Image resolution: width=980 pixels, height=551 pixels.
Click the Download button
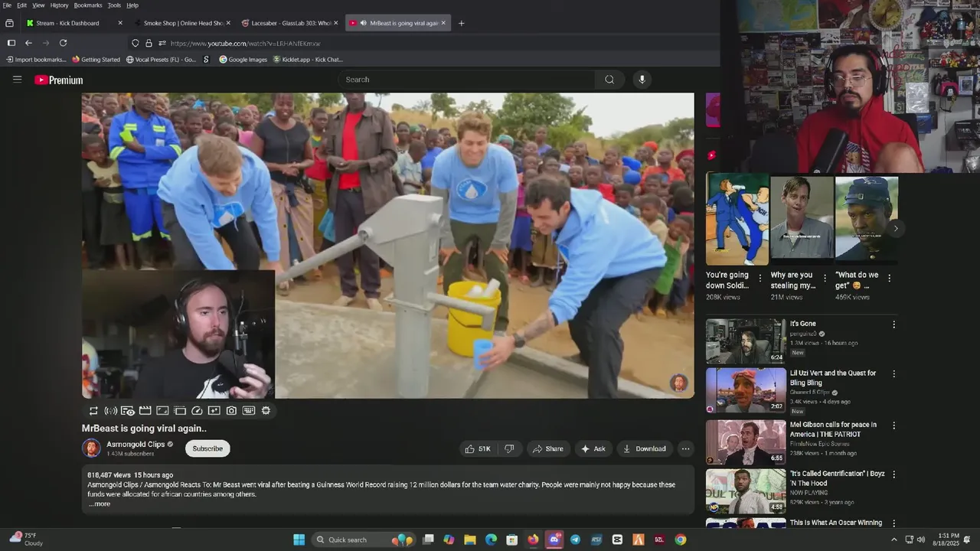(x=645, y=449)
